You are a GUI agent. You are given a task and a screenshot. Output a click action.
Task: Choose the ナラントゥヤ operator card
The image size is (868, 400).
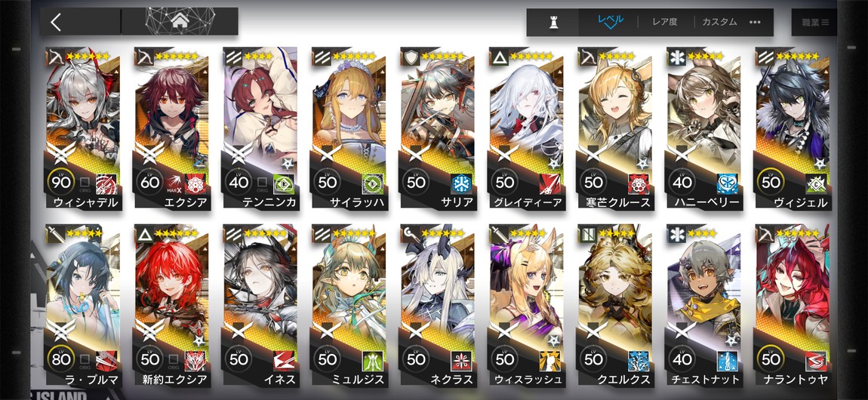coord(791,306)
